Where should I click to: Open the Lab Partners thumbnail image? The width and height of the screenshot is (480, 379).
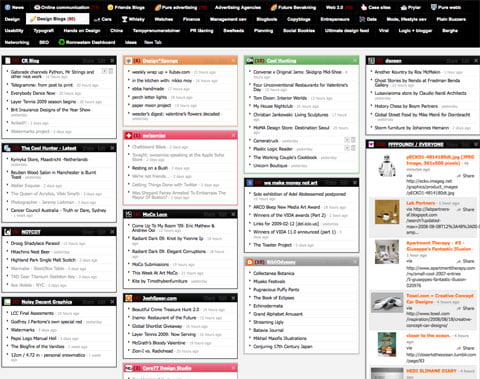click(387, 212)
